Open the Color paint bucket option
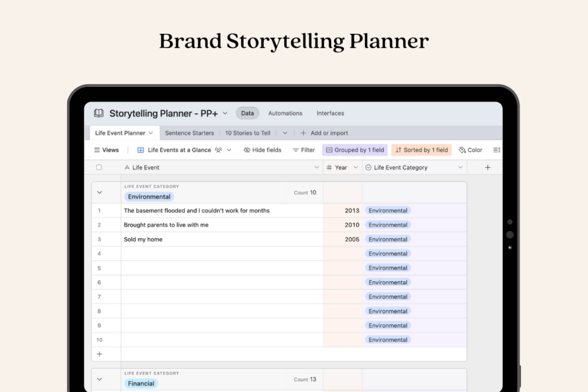 click(x=463, y=150)
